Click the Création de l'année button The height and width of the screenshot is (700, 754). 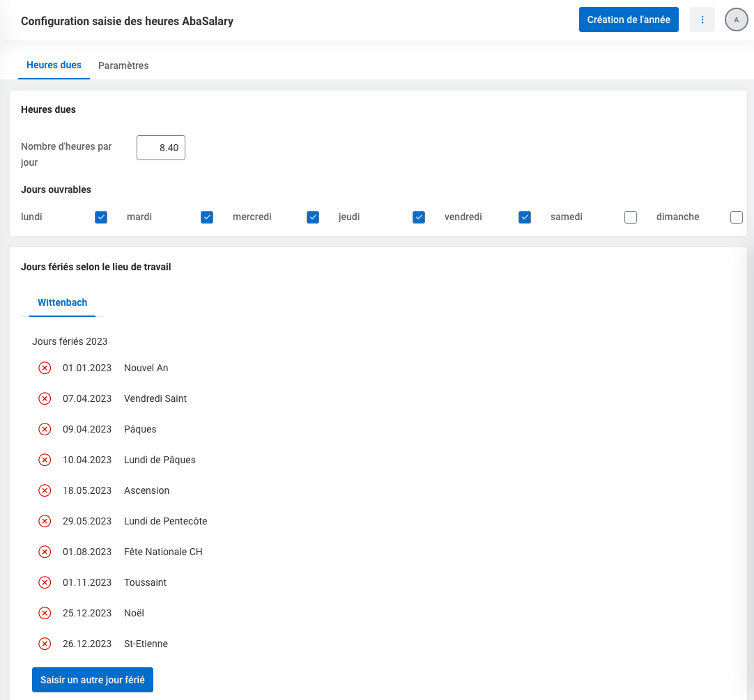[629, 20]
